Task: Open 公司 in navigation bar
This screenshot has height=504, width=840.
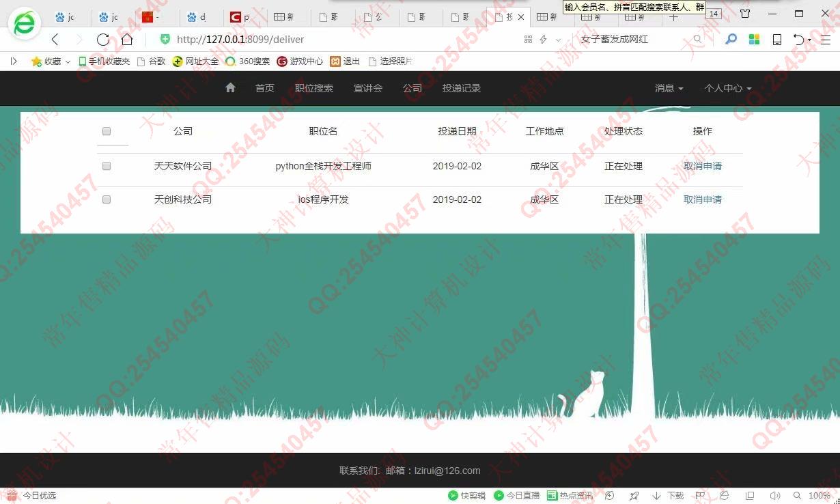Action: point(412,88)
